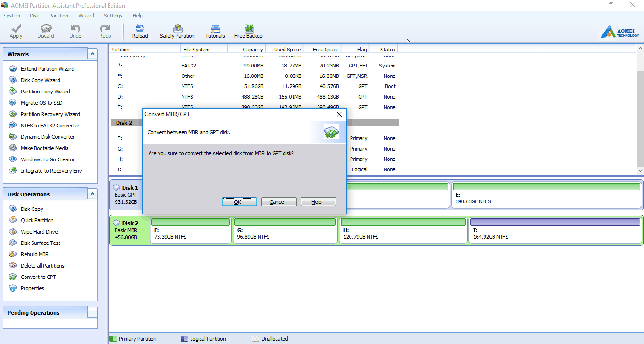Image resolution: width=644 pixels, height=344 pixels.
Task: Close the Convert MBR/GPT dialog
Action: pos(339,114)
